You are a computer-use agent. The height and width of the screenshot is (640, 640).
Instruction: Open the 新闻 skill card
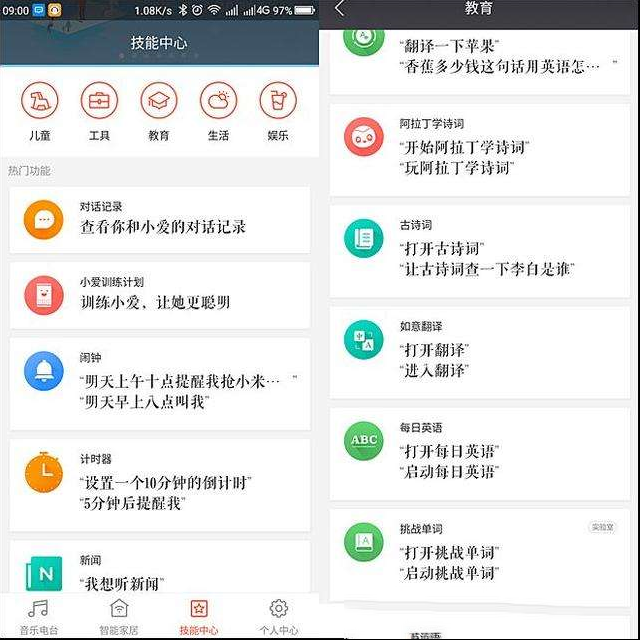160,567
